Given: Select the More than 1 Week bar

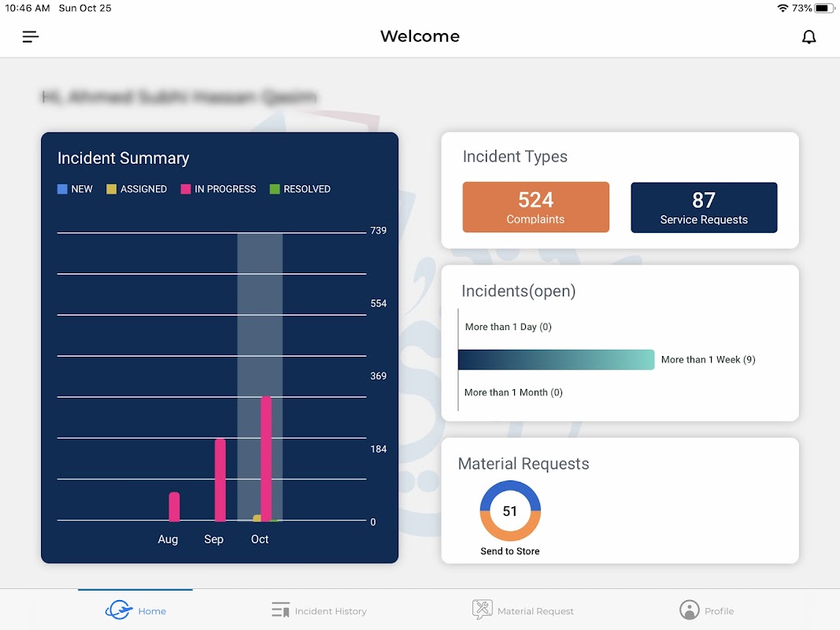Looking at the screenshot, I should [556, 359].
